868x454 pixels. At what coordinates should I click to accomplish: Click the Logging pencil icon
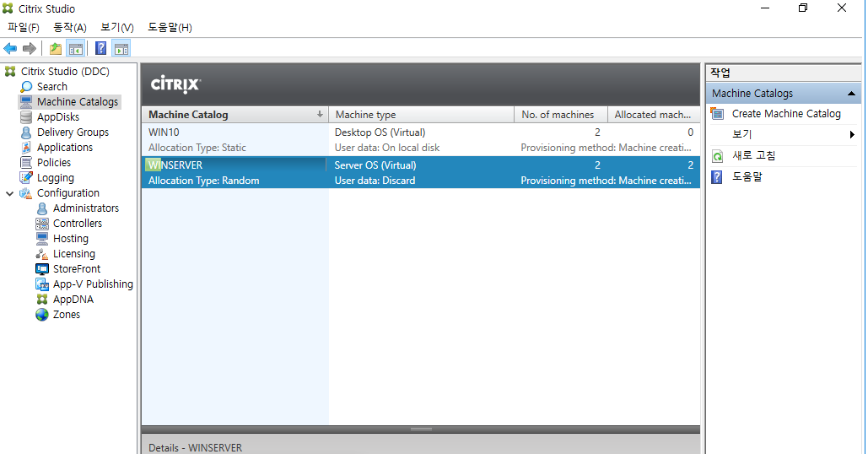click(x=26, y=178)
